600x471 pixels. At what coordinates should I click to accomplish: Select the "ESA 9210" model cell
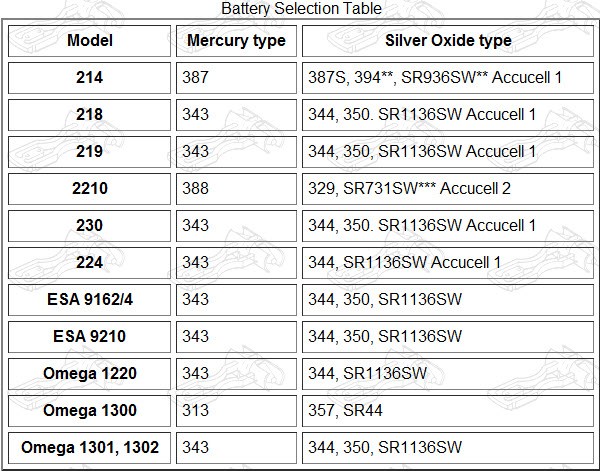(x=90, y=337)
